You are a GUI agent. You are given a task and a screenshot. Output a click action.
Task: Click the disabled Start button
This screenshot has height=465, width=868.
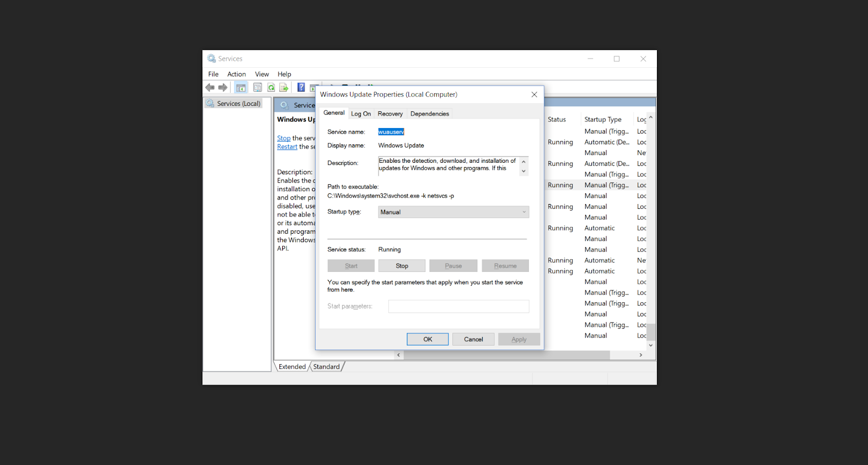351,266
